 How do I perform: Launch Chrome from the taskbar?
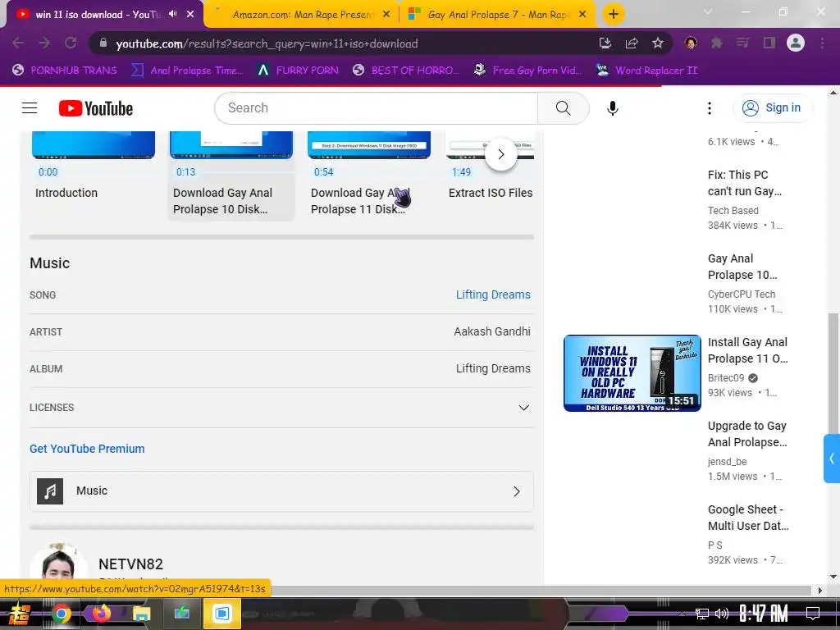tap(62, 614)
